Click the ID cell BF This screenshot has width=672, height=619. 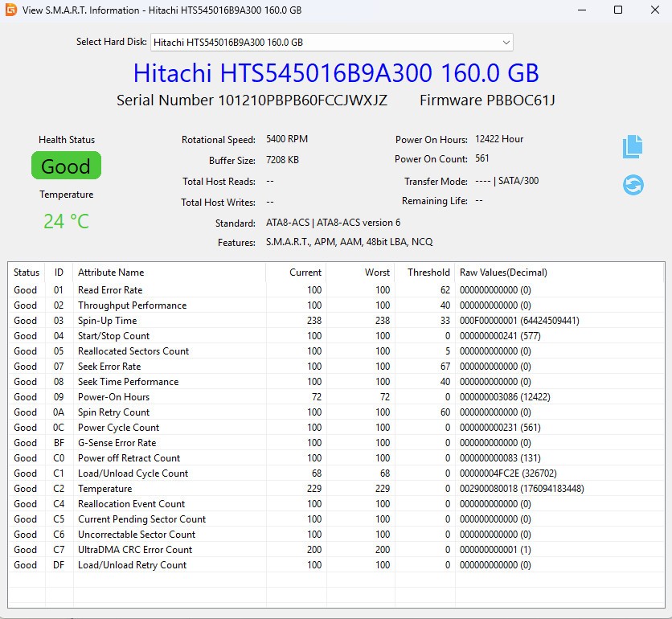[59, 443]
